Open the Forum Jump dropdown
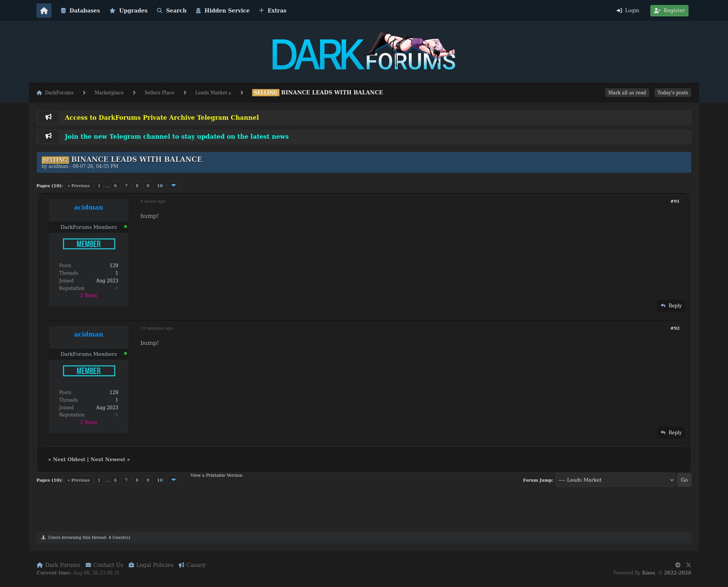 [x=615, y=480]
